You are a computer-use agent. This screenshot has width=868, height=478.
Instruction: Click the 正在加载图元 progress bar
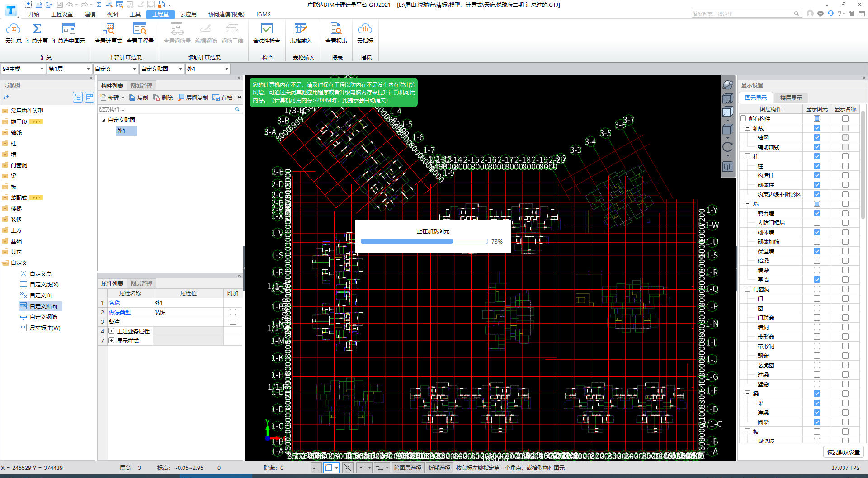(x=424, y=241)
